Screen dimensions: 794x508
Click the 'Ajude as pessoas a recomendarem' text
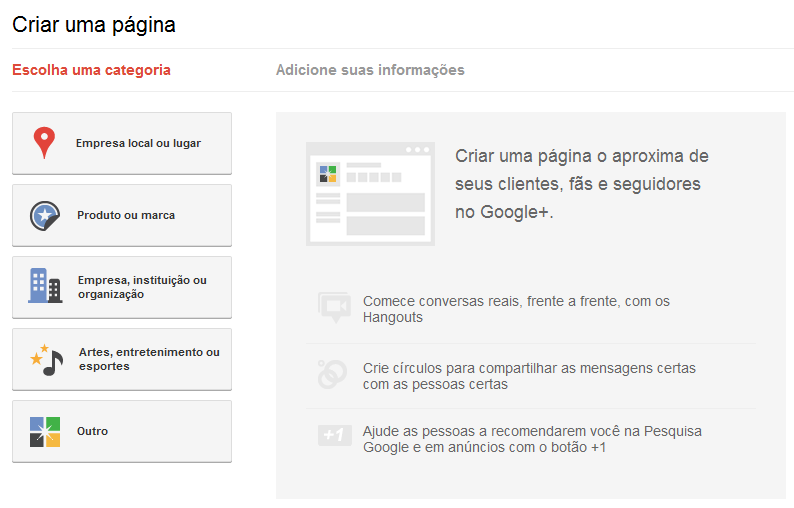[532, 439]
